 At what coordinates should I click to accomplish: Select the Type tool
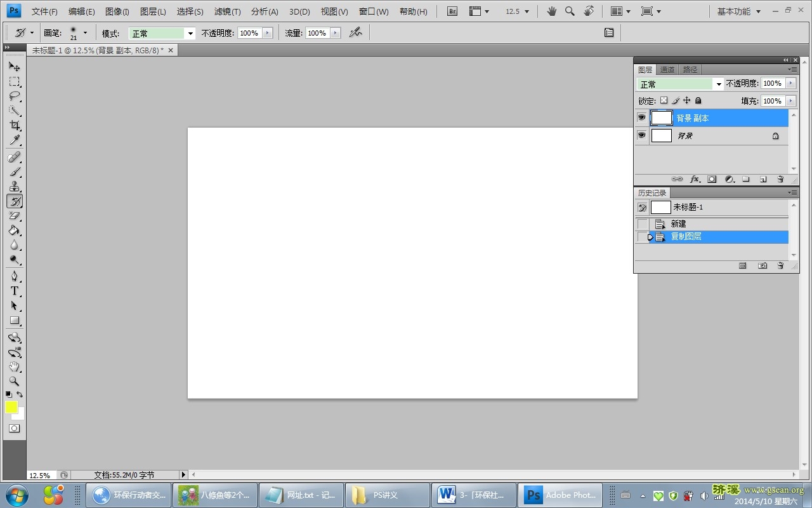point(14,291)
